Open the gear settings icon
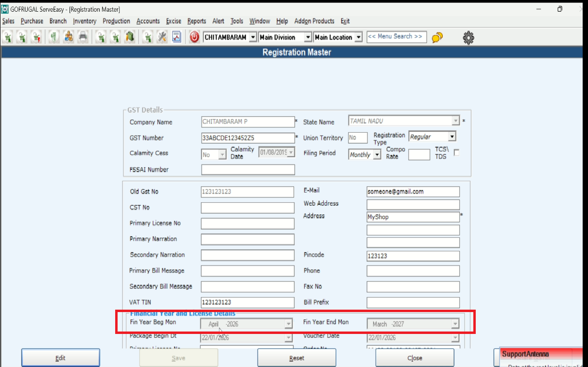 [x=468, y=37]
